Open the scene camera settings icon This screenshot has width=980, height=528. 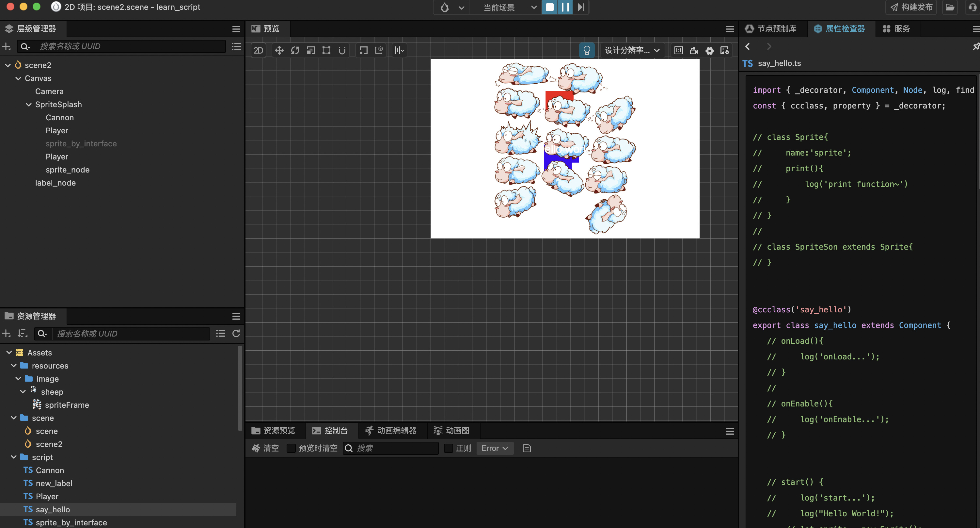tap(694, 51)
